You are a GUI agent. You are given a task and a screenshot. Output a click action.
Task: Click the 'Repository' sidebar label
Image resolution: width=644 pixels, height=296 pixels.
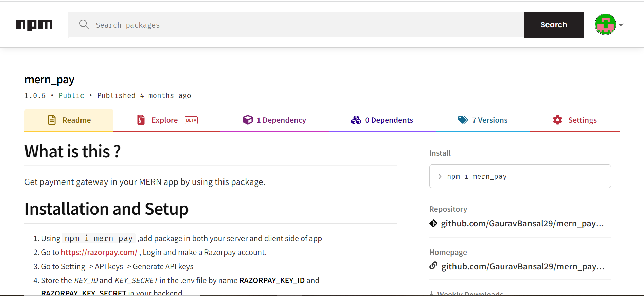[x=448, y=209]
